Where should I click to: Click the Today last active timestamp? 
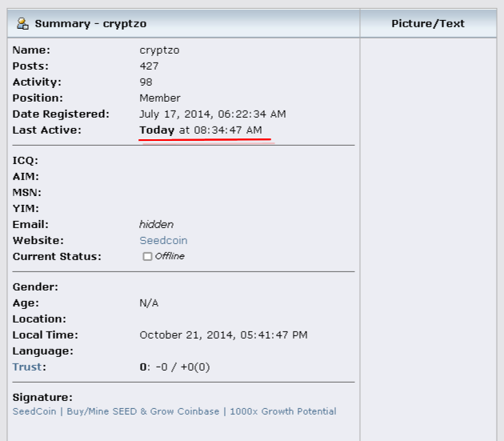[x=201, y=130]
